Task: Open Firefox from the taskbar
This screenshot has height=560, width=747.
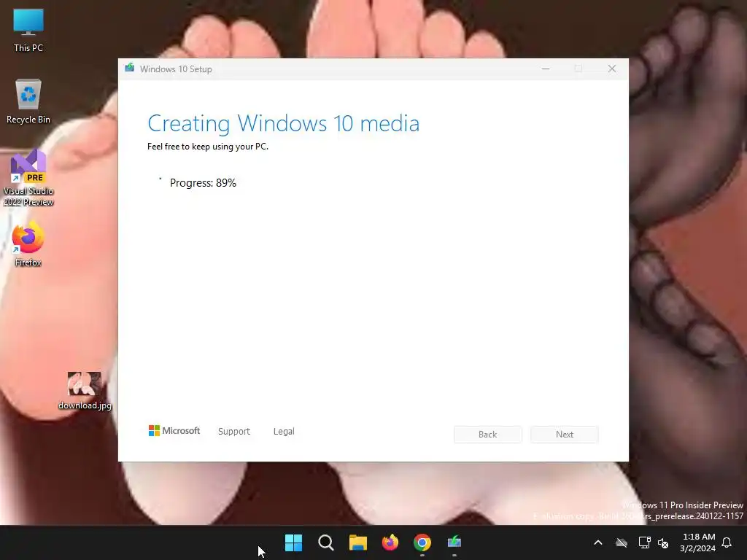Action: [x=390, y=542]
